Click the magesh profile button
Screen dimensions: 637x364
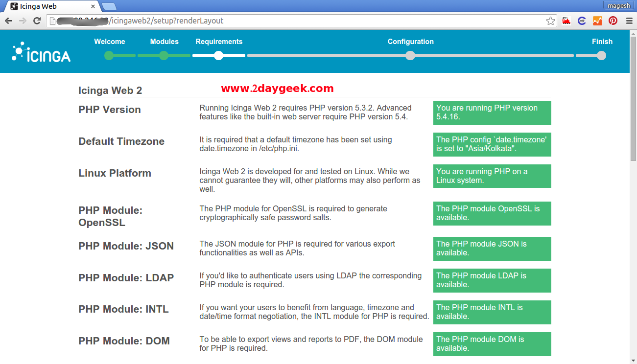(620, 5)
